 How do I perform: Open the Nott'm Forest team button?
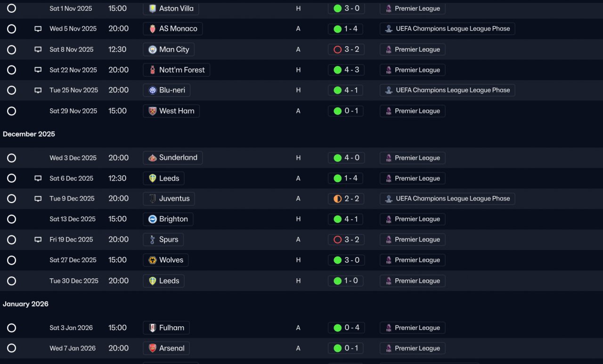177,70
